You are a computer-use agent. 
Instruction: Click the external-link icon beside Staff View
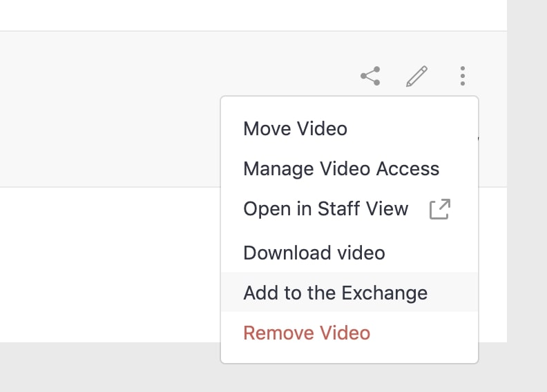click(x=440, y=209)
